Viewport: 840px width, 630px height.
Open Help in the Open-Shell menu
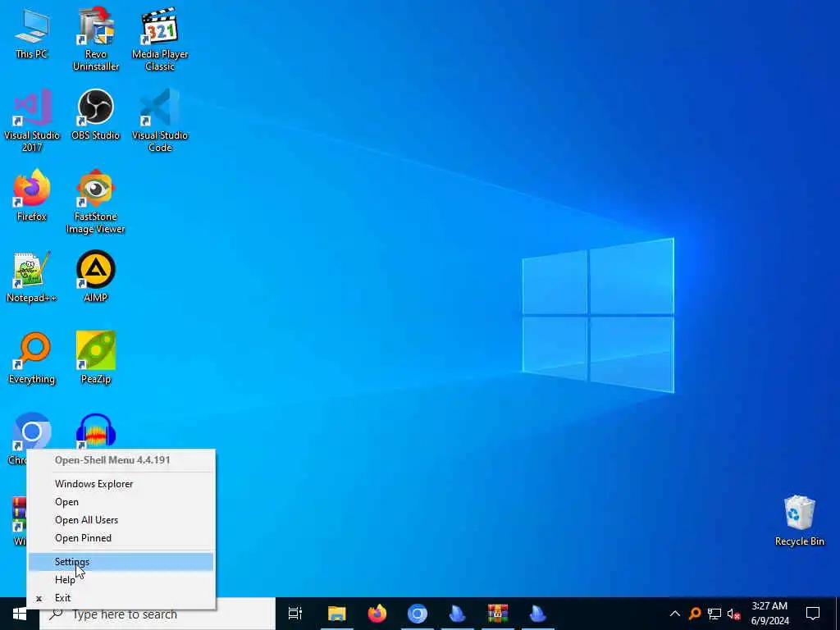pyautogui.click(x=121, y=580)
